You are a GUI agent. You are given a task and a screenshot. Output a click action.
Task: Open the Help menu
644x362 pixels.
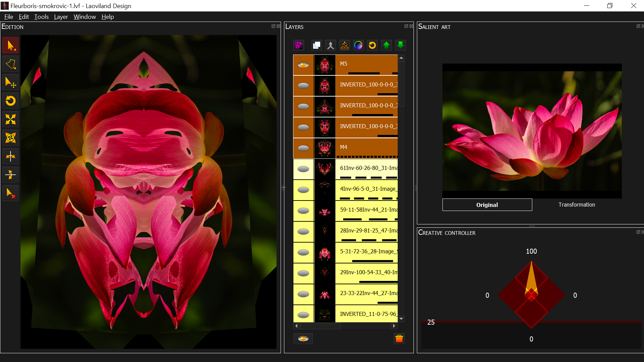(x=108, y=17)
